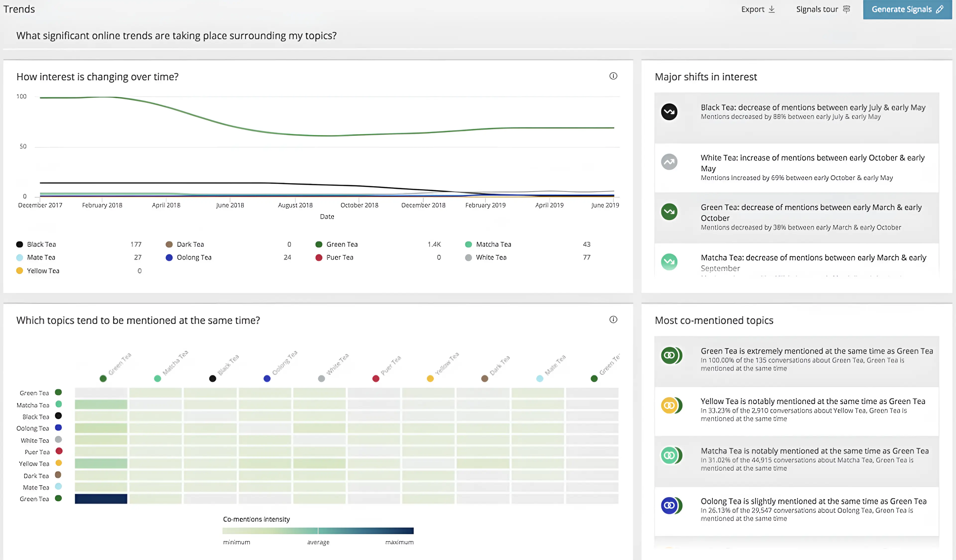The height and width of the screenshot is (560, 956).
Task: Toggle Yellow Tea series in chart legend
Action: tap(38, 271)
